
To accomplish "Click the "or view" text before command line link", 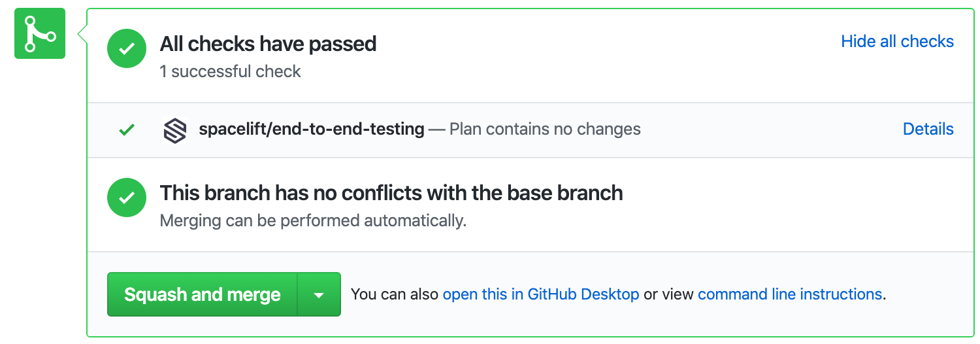I will pos(668,295).
